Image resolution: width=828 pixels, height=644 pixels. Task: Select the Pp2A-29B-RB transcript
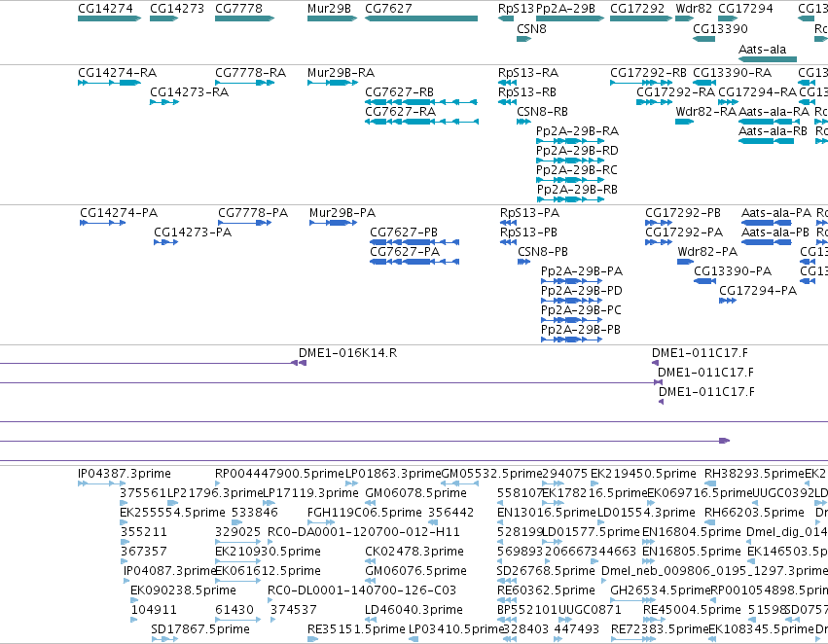(x=571, y=199)
